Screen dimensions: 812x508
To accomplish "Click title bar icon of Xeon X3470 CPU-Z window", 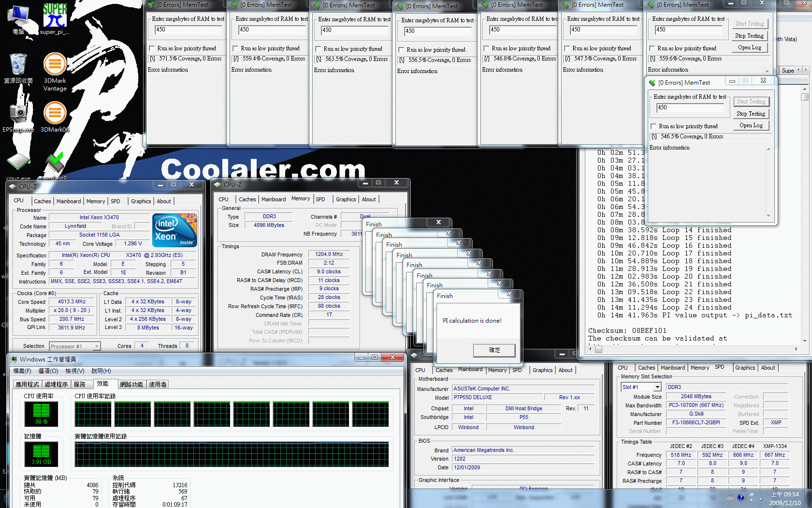I will click(x=13, y=186).
